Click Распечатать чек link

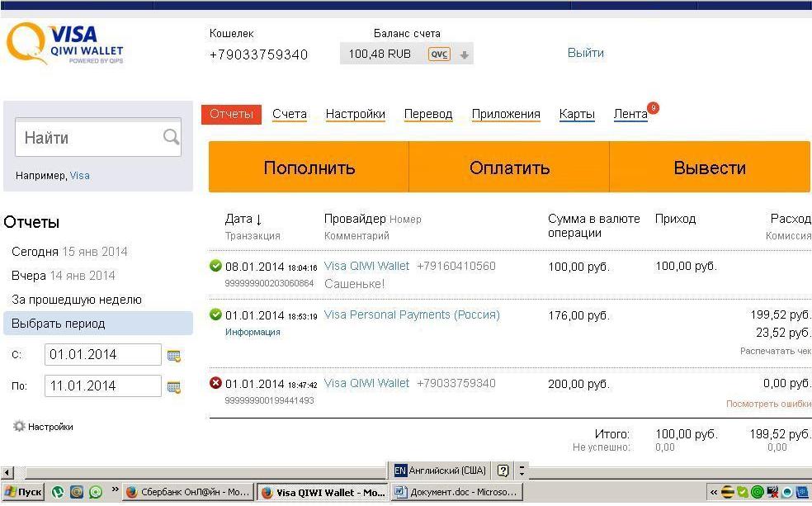[x=776, y=351]
